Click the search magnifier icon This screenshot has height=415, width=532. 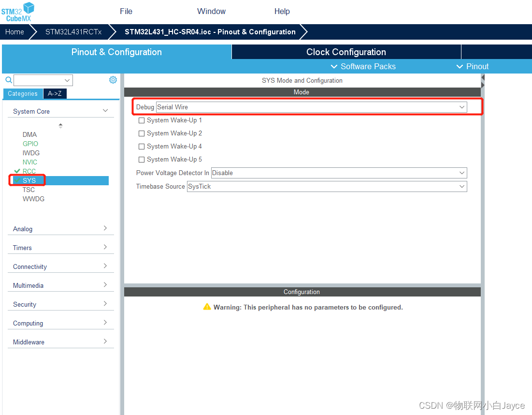[x=9, y=80]
